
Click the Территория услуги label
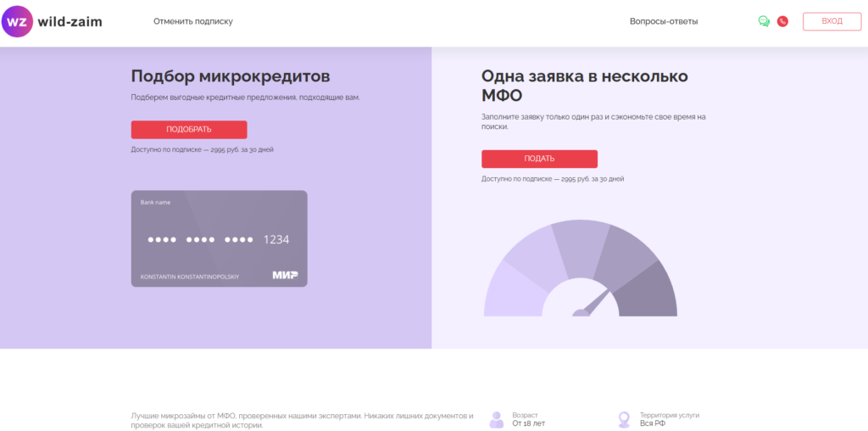click(x=670, y=415)
